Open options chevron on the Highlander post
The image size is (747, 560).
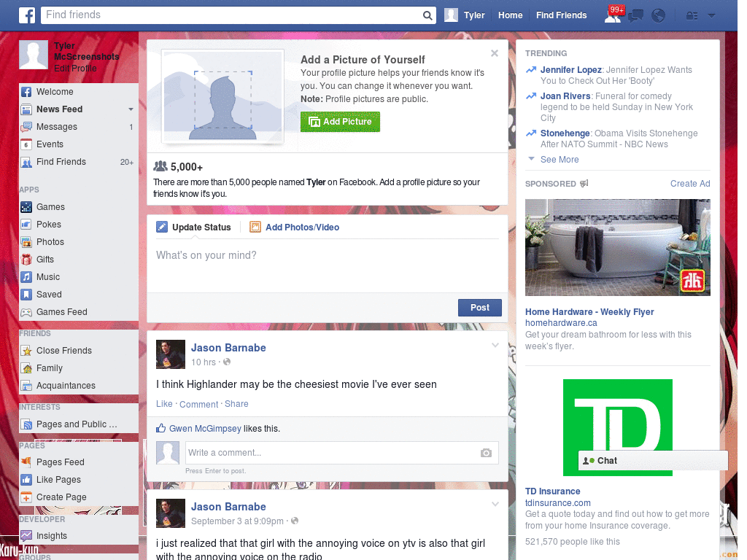495,345
